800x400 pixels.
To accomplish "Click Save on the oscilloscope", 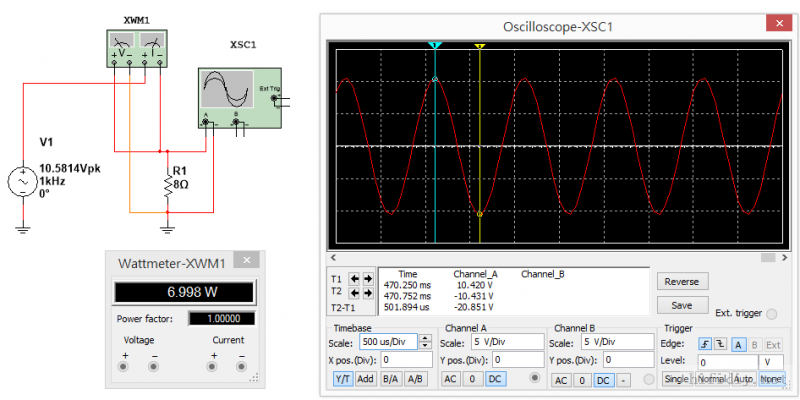I will pos(680,305).
